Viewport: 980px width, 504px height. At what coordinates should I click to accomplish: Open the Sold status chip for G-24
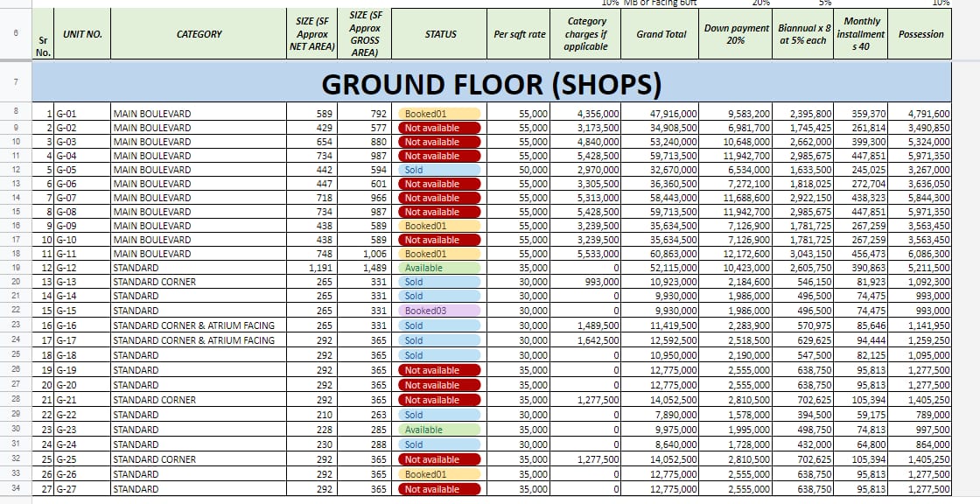(x=439, y=444)
